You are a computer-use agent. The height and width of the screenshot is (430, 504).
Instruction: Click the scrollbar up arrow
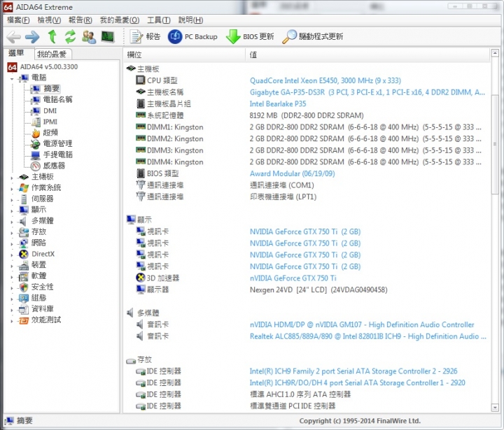point(495,53)
